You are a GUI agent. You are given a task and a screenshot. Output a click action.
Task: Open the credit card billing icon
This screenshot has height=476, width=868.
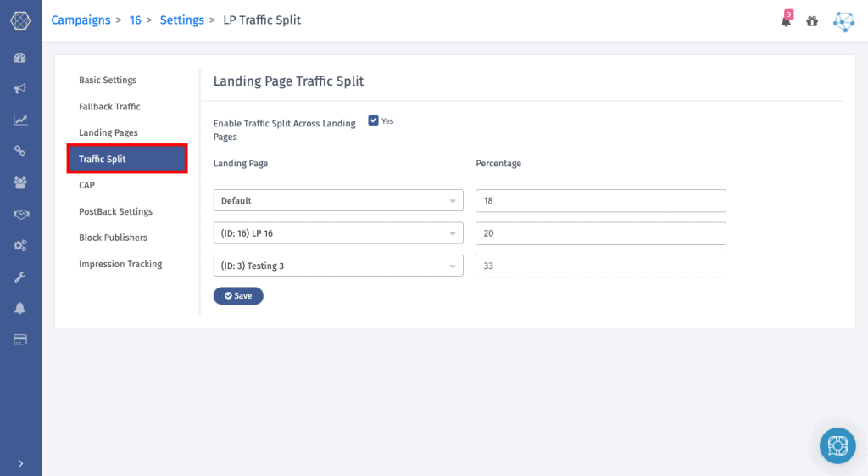tap(20, 339)
